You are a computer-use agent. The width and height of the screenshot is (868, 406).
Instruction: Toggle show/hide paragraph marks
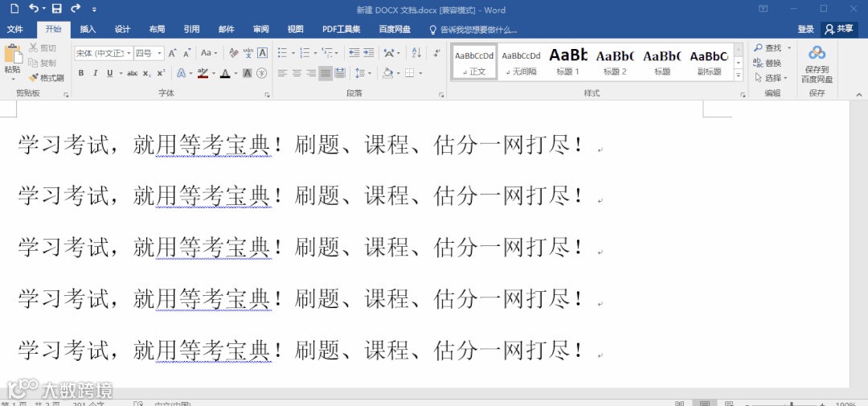[436, 53]
